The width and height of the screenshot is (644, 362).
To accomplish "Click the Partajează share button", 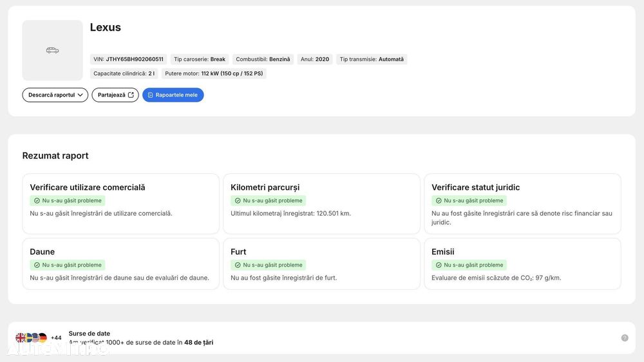I will coord(115,95).
